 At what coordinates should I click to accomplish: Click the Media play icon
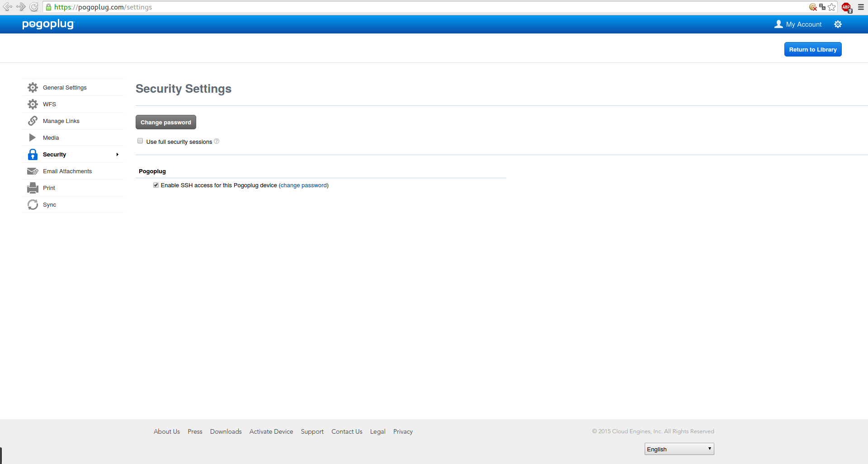pyautogui.click(x=33, y=137)
